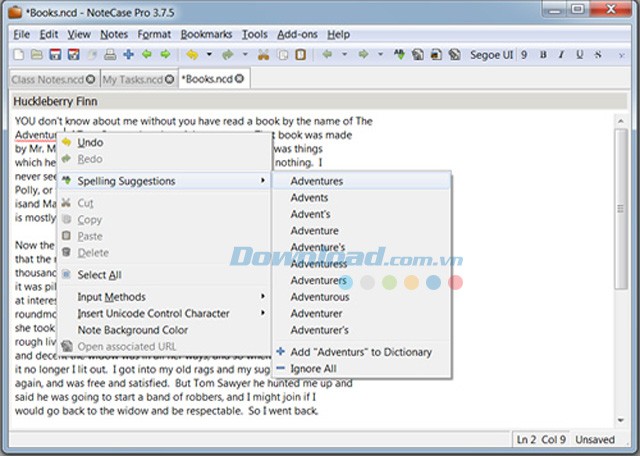640x456 pixels.
Task: Choose Select All from the context menu
Action: (x=163, y=275)
